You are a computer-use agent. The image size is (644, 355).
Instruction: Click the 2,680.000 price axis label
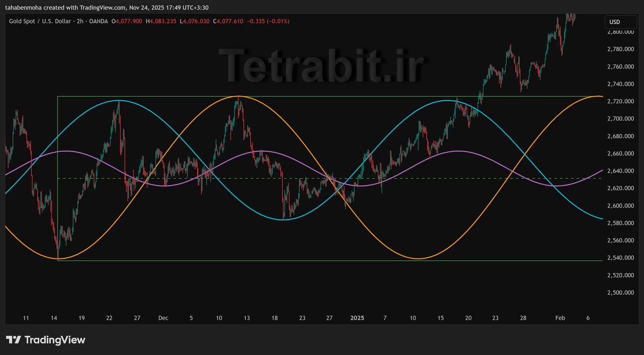click(x=620, y=136)
